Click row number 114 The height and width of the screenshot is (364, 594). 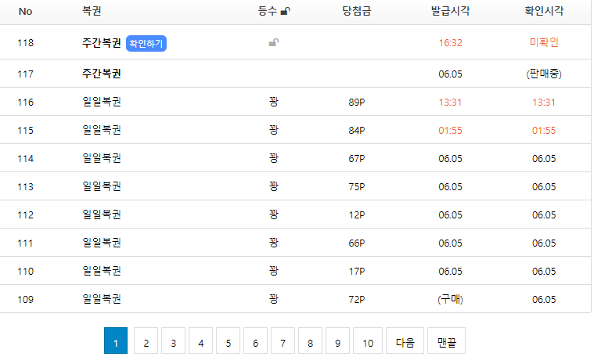pos(25,159)
